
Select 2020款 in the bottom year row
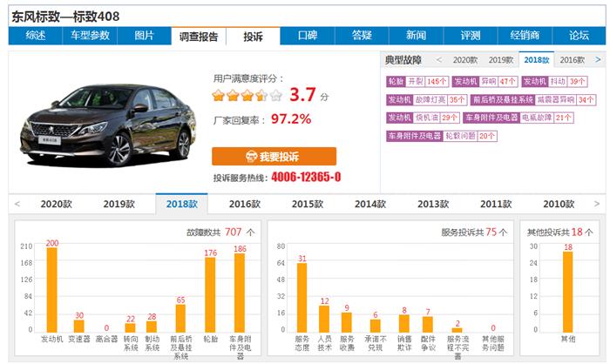point(57,204)
